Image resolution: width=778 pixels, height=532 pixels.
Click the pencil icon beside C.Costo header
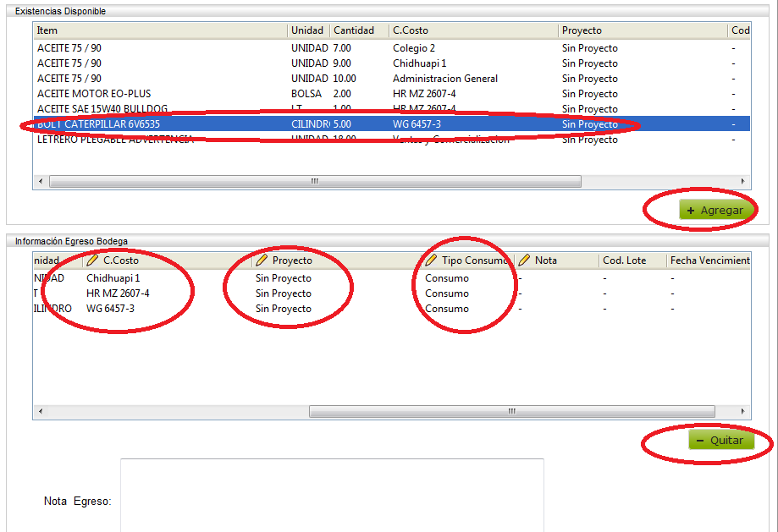point(92,260)
